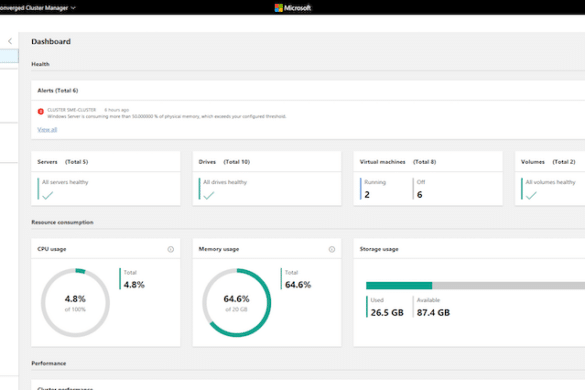The image size is (585, 390).
Task: Select the Off virtual machines count 6
Action: point(420,194)
